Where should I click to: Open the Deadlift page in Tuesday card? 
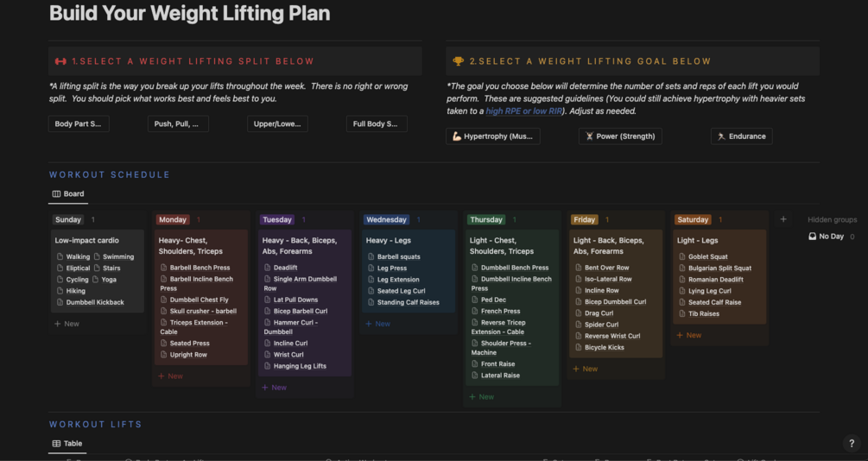click(x=285, y=268)
